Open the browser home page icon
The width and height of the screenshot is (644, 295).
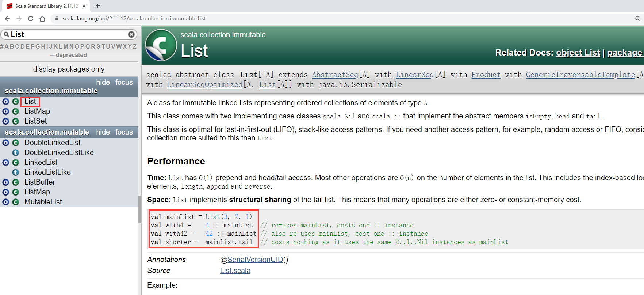(x=42, y=19)
